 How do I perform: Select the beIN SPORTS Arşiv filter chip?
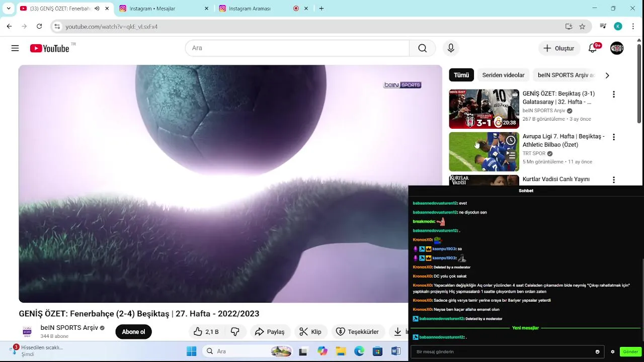[x=566, y=75]
